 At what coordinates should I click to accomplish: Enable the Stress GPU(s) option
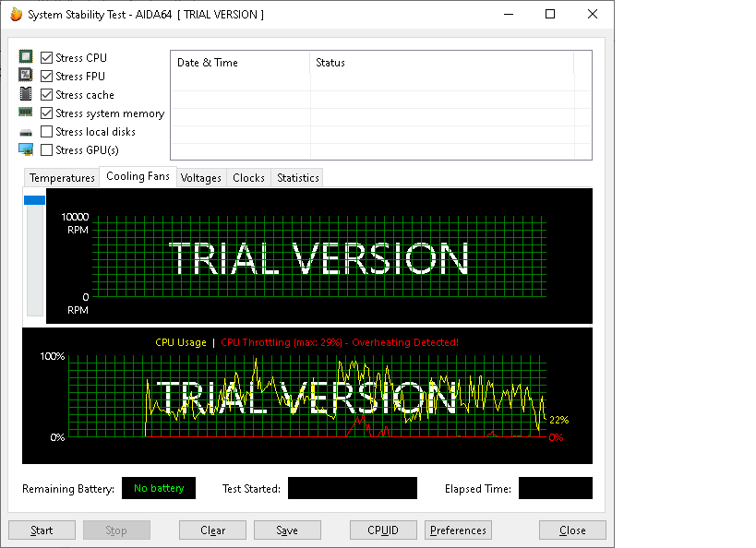[x=45, y=149]
